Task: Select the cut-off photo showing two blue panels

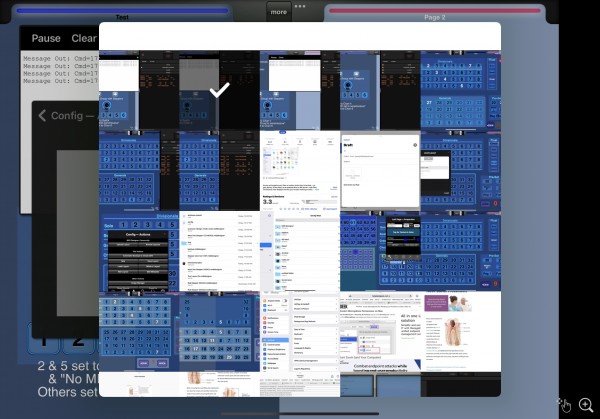Action: [x=380, y=384]
